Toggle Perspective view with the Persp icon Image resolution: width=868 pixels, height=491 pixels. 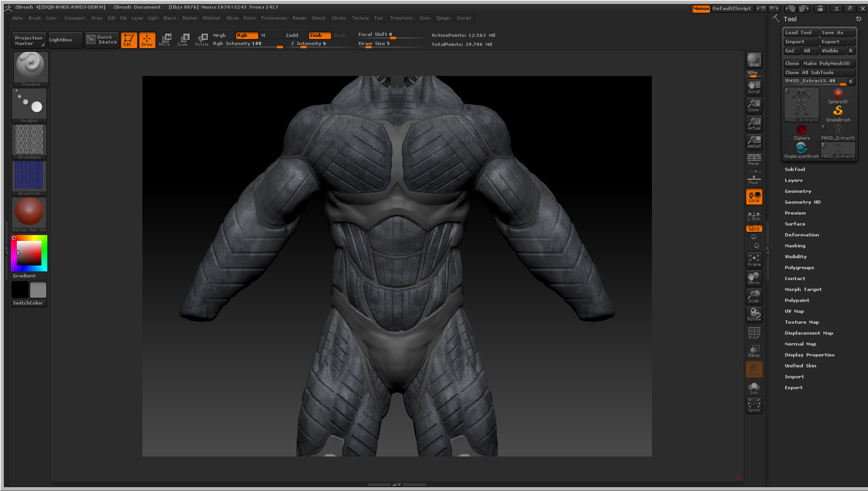point(754,160)
